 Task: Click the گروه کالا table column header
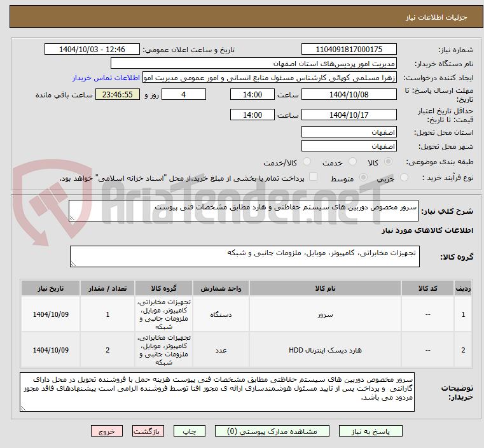click(163, 288)
